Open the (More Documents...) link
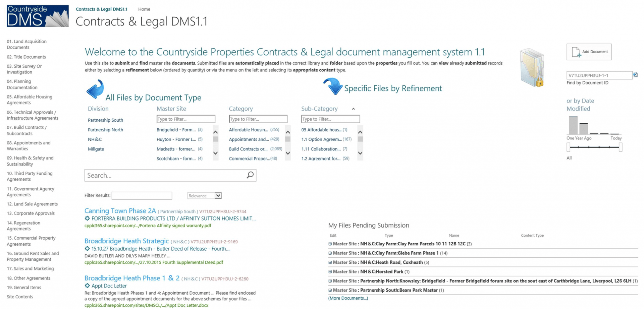644x309 pixels. click(348, 298)
